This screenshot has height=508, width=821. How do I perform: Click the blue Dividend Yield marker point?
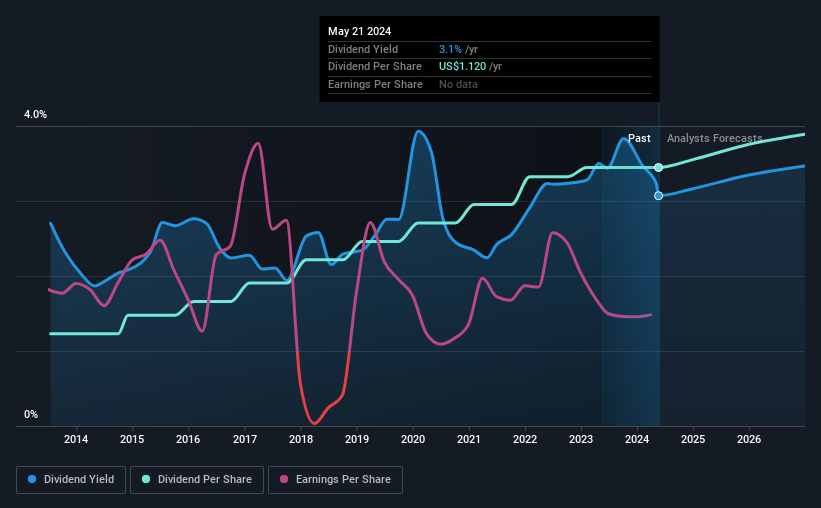(659, 195)
